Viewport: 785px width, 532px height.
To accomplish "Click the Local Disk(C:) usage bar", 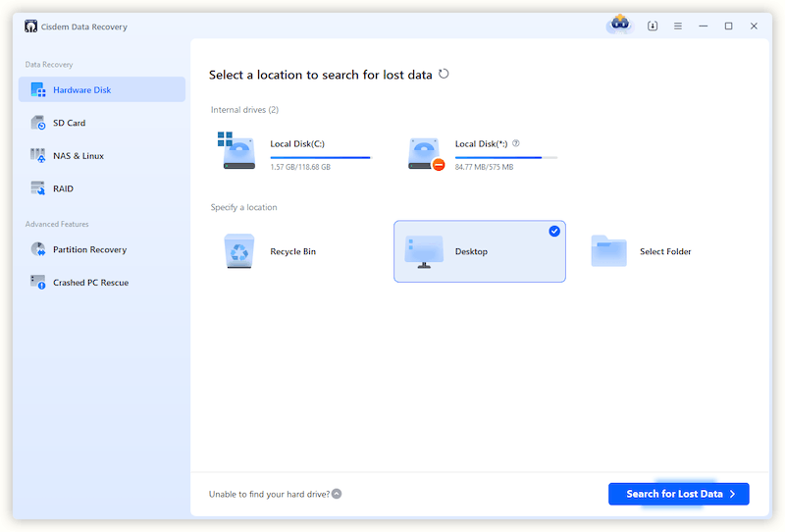I will tap(321, 157).
